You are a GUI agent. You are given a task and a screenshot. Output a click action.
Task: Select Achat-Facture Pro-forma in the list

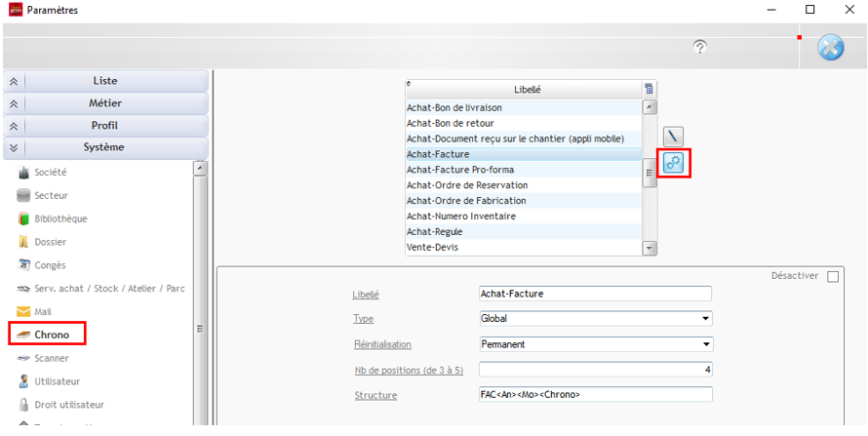coord(459,170)
